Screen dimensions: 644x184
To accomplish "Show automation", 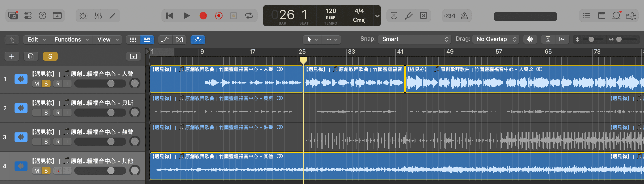I will 165,40.
